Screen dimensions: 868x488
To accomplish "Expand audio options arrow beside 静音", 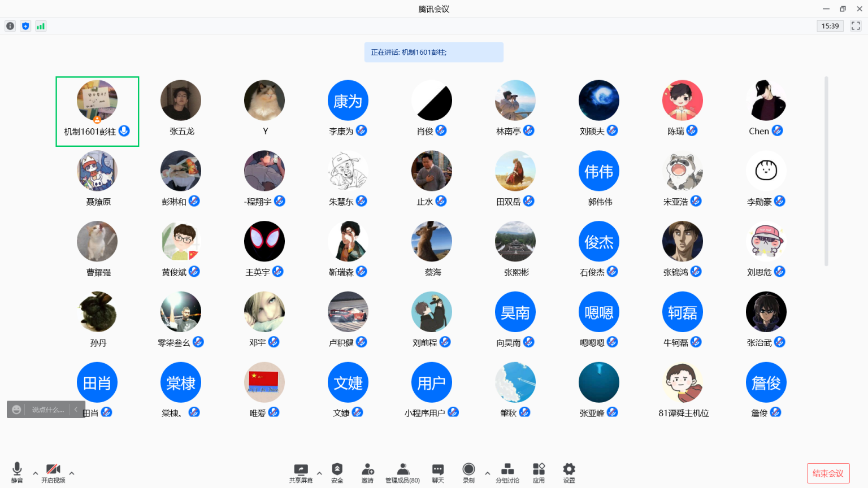I will click(x=36, y=473).
